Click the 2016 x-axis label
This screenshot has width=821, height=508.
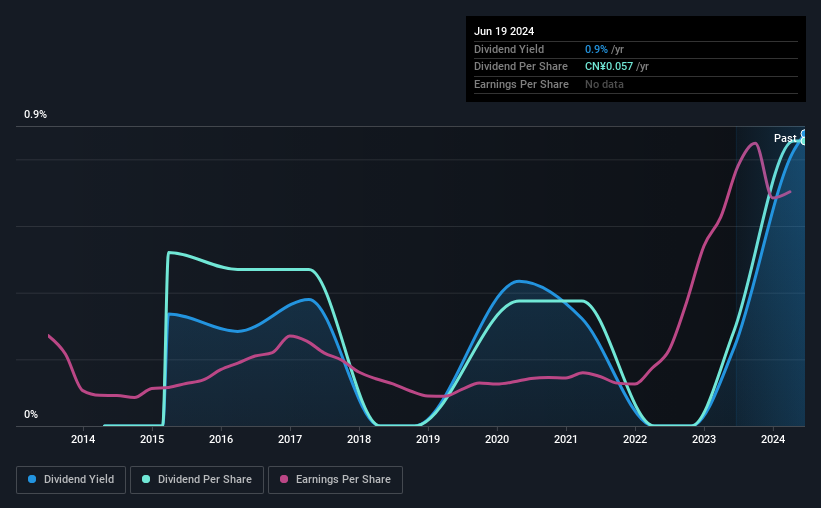[221, 439]
